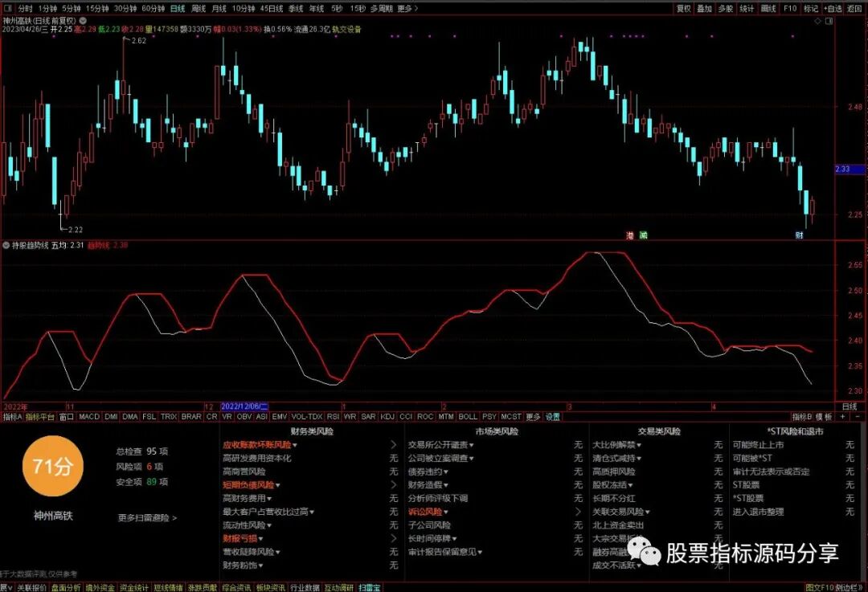Open the 行业数据 bottom tab

click(305, 587)
